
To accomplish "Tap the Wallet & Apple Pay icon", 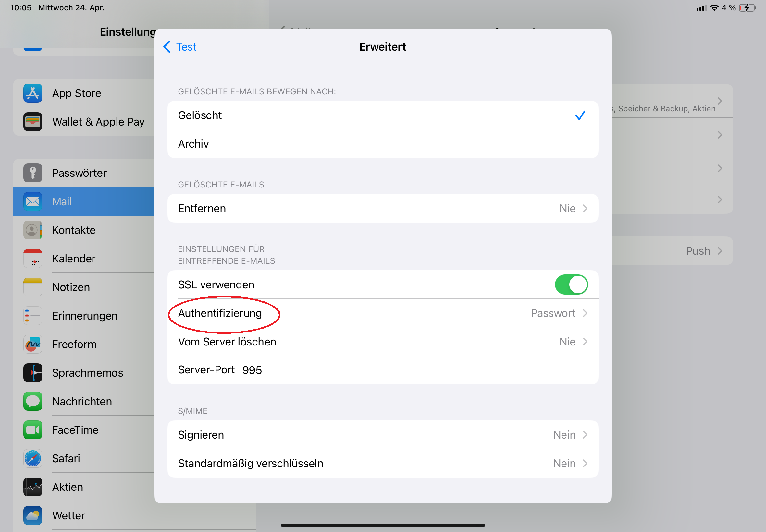I will click(33, 122).
